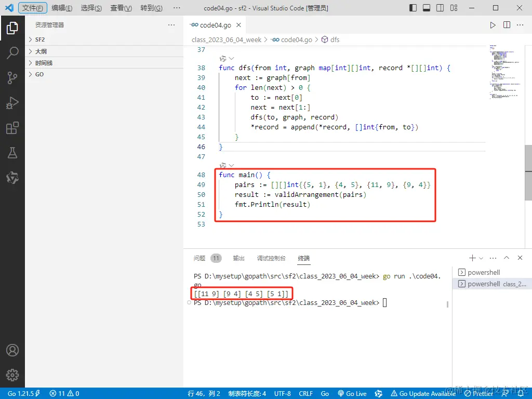
Task: Select the code04.go editor tab
Action: (215, 25)
